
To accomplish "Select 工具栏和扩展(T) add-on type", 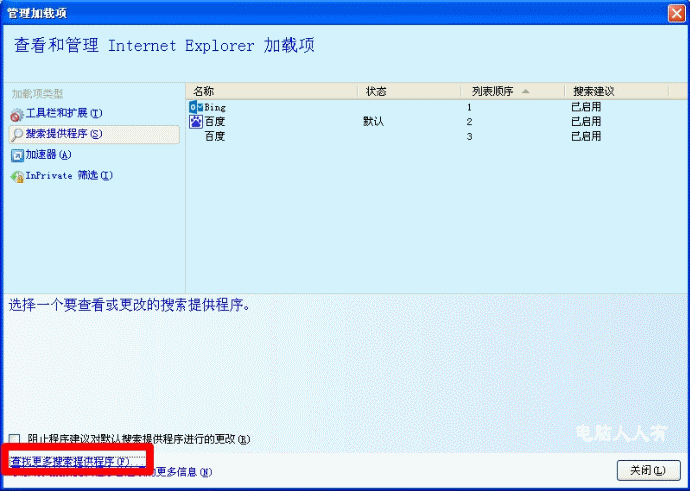I will click(x=64, y=114).
